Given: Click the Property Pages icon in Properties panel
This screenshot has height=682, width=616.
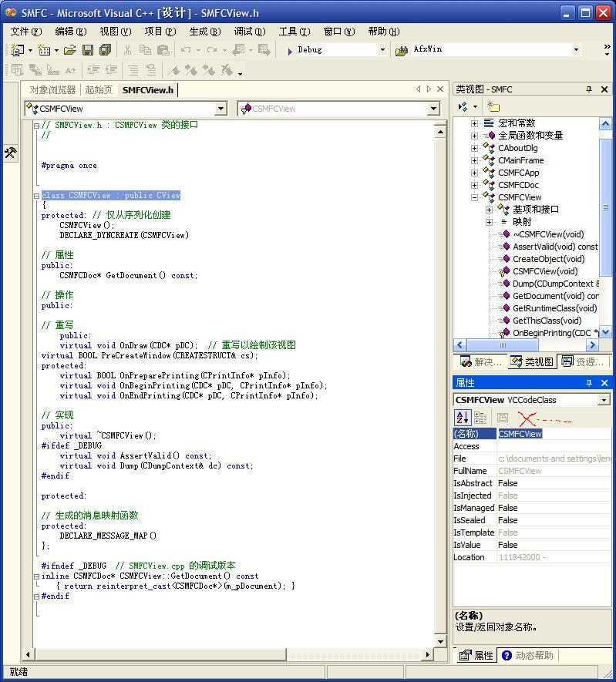Looking at the screenshot, I should click(503, 418).
